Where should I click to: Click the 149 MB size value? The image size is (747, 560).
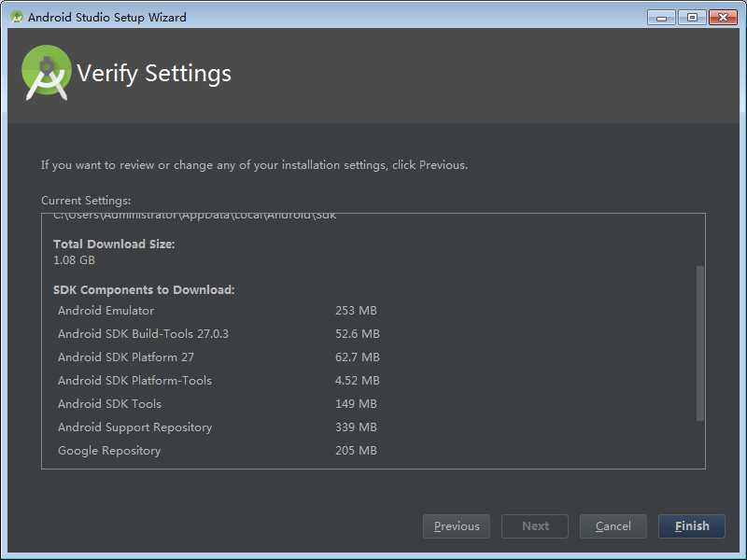click(356, 404)
